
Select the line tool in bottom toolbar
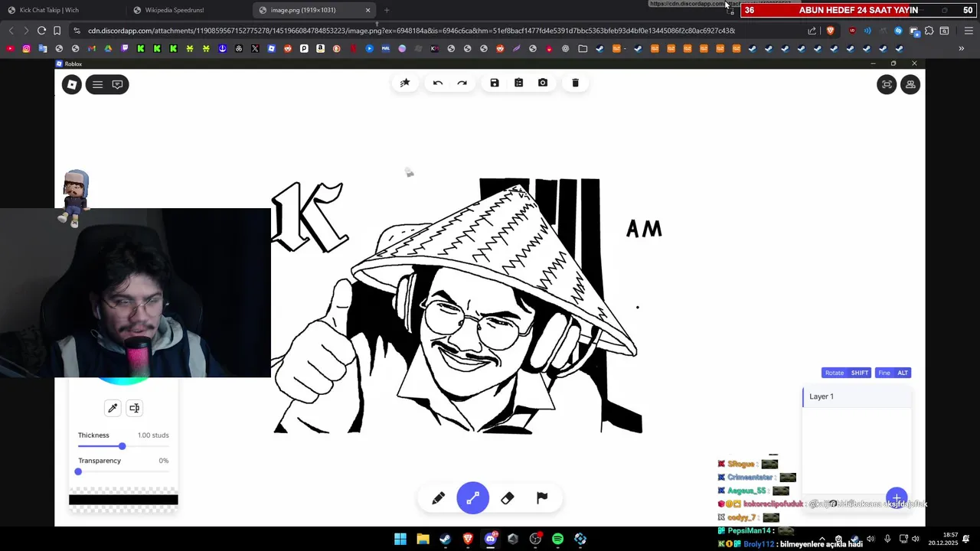coord(473,498)
